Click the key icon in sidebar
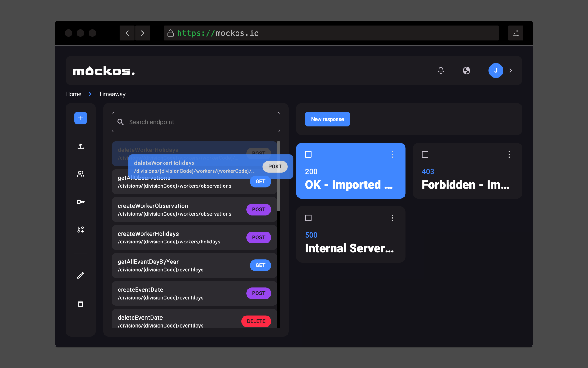The width and height of the screenshot is (588, 368). 81,202
